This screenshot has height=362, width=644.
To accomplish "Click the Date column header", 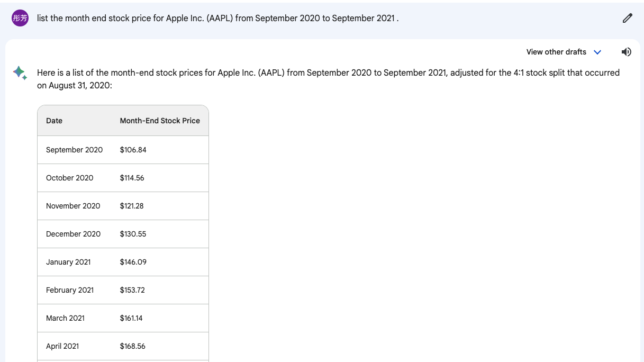I will (x=54, y=121).
